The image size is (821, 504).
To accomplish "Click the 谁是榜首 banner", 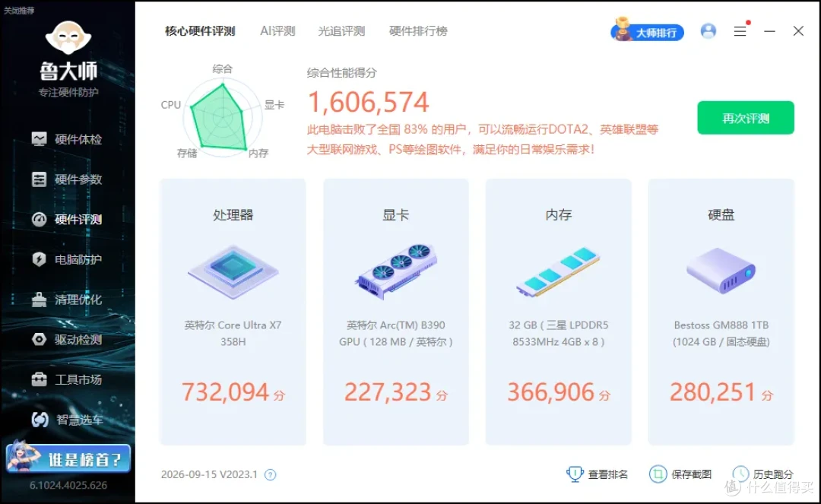I will point(68,458).
